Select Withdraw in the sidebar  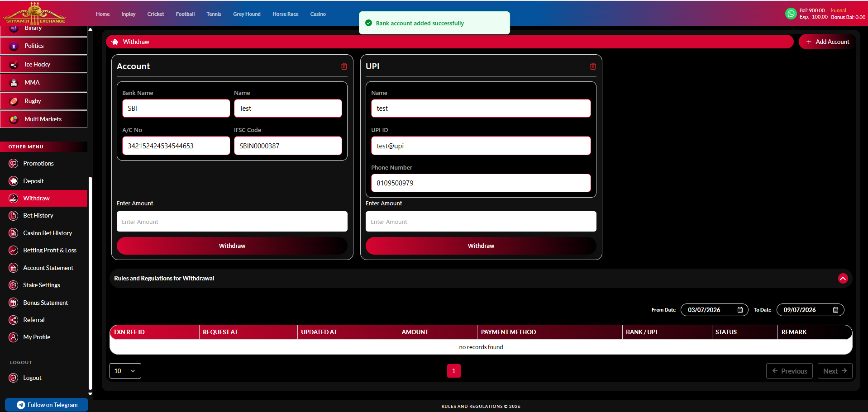pyautogui.click(x=44, y=199)
